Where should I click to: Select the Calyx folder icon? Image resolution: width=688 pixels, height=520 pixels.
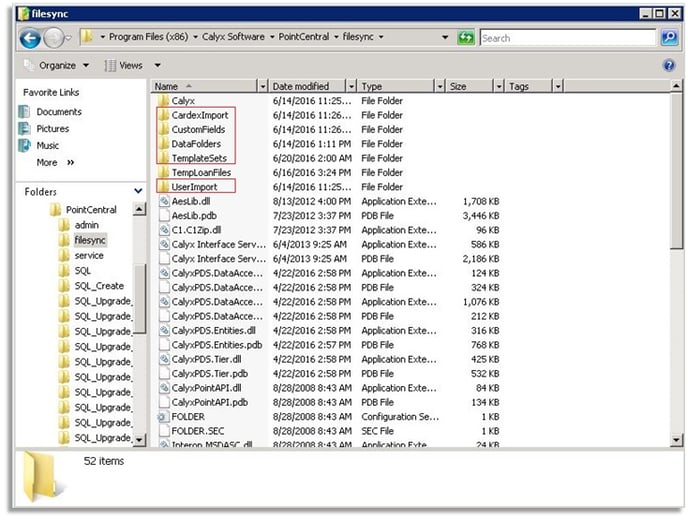164,100
